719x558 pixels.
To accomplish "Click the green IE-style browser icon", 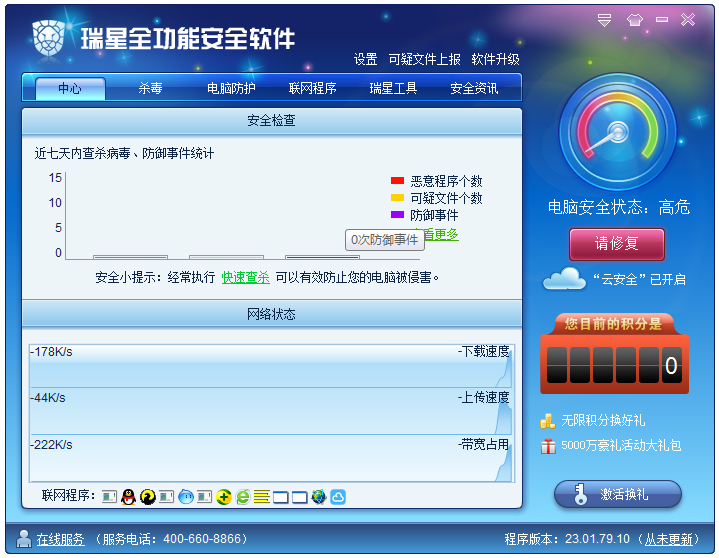I will click(x=243, y=497).
